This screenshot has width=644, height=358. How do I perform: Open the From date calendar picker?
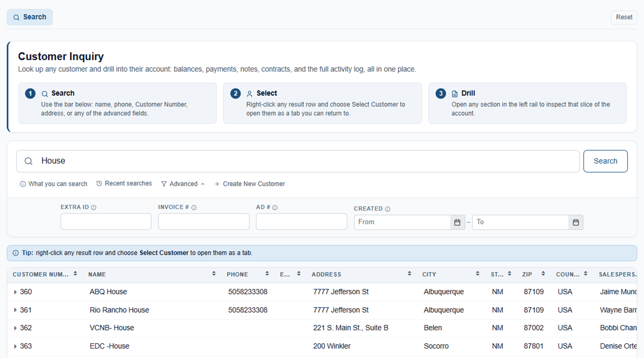[x=457, y=222]
